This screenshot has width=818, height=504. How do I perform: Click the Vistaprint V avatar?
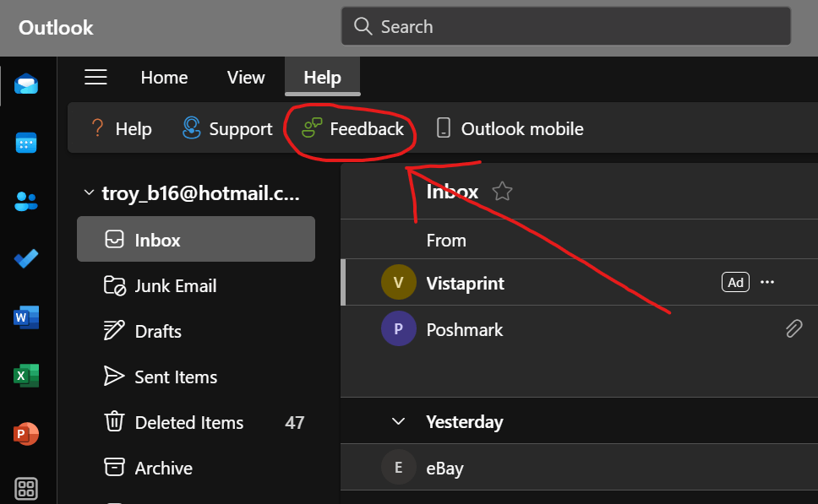399,282
